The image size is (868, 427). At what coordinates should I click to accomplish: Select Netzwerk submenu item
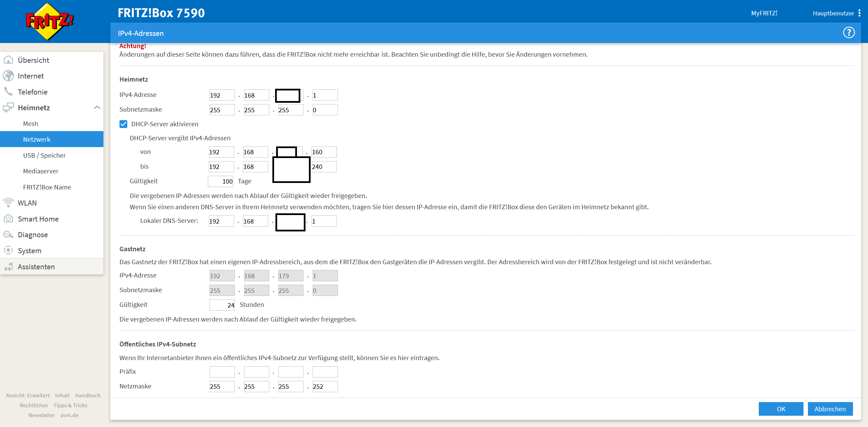click(52, 139)
